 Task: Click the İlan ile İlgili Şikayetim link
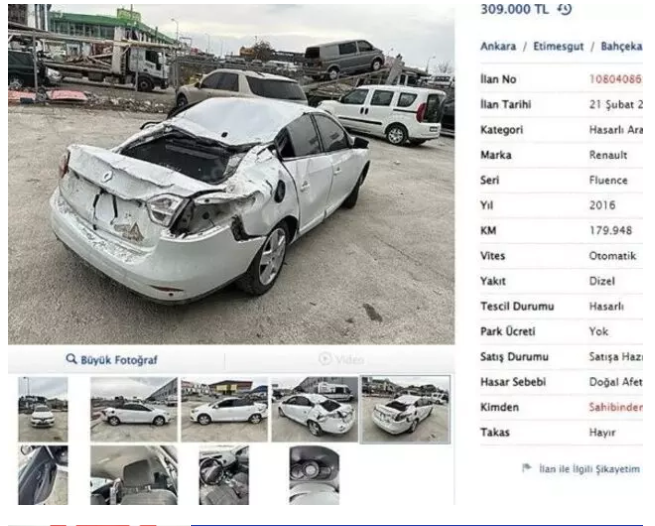click(x=589, y=469)
